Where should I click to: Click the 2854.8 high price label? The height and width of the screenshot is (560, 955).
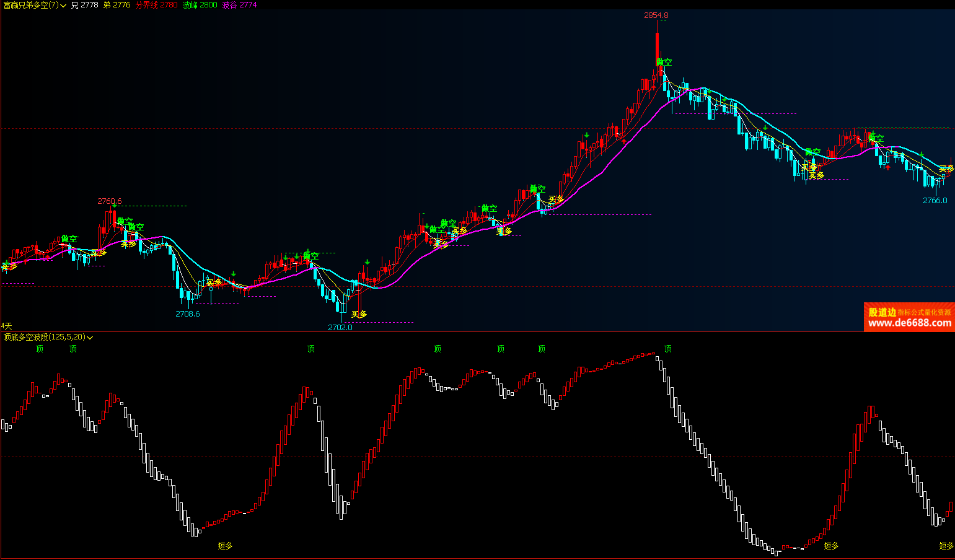click(656, 15)
